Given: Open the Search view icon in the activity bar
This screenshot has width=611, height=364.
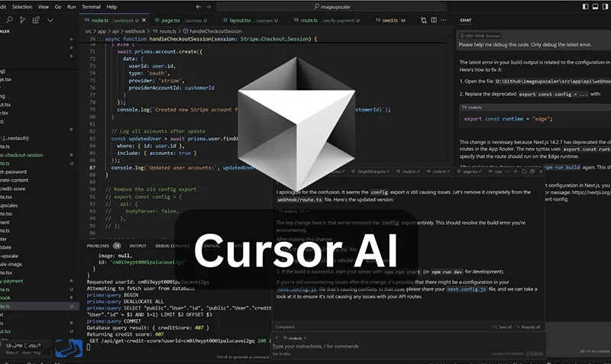Looking at the screenshot, I should [x=9, y=20].
